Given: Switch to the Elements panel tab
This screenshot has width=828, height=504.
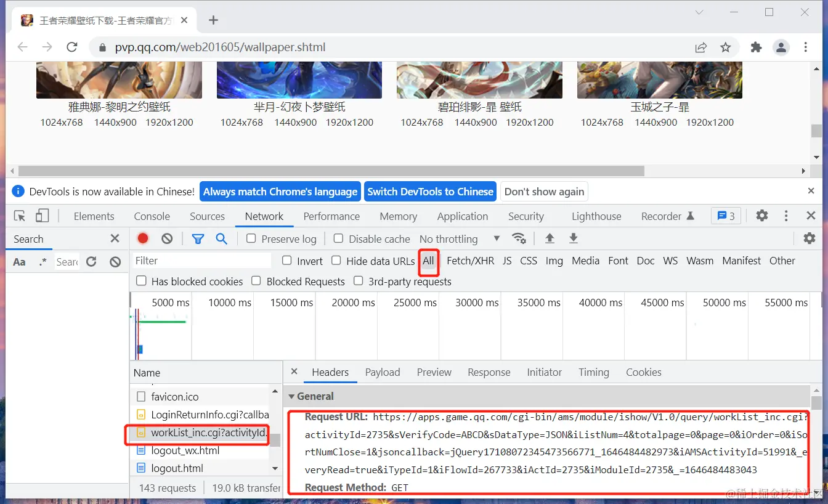Looking at the screenshot, I should click(94, 216).
